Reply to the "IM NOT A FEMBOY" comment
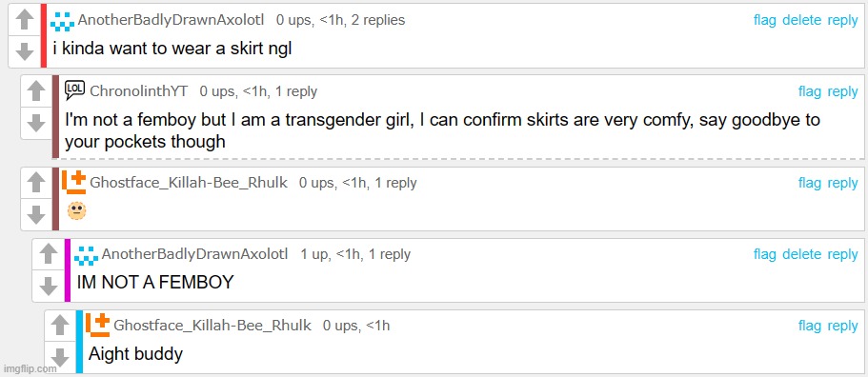Viewport: 868px width, 377px height. [842, 254]
